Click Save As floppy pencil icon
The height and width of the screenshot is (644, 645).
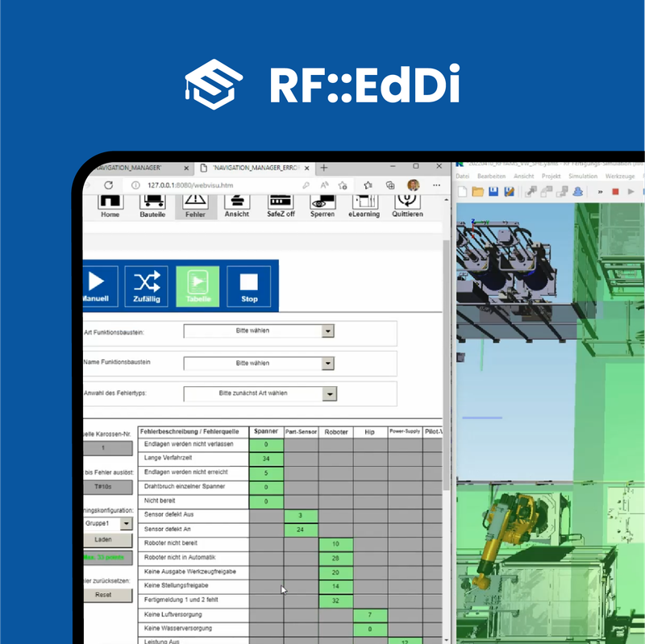[510, 192]
